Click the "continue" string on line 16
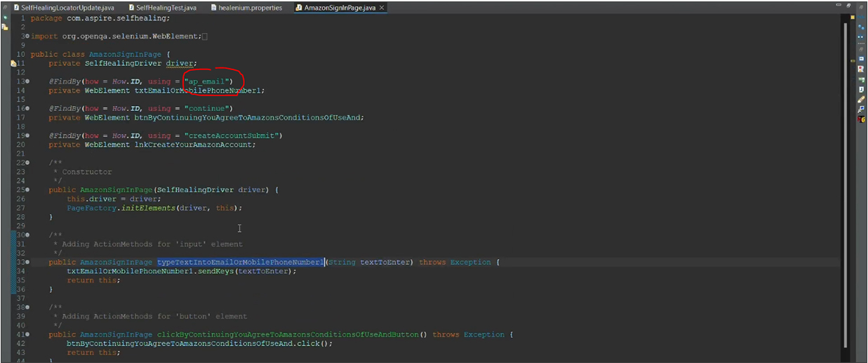 pyautogui.click(x=206, y=109)
